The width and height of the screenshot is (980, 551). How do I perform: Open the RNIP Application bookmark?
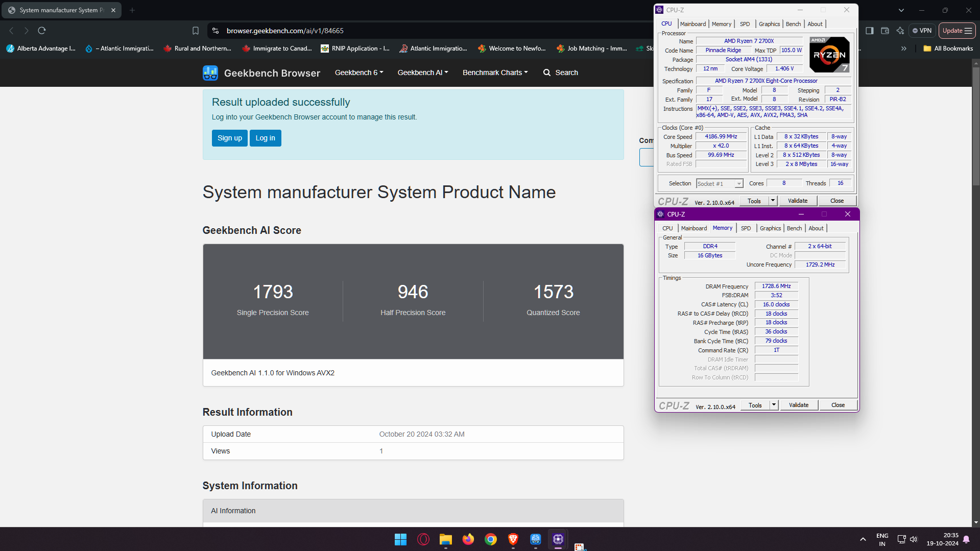tap(355, 49)
